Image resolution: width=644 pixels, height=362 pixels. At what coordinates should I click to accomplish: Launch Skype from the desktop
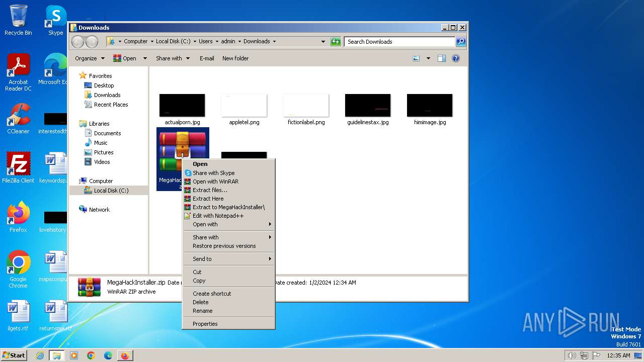coord(55,20)
